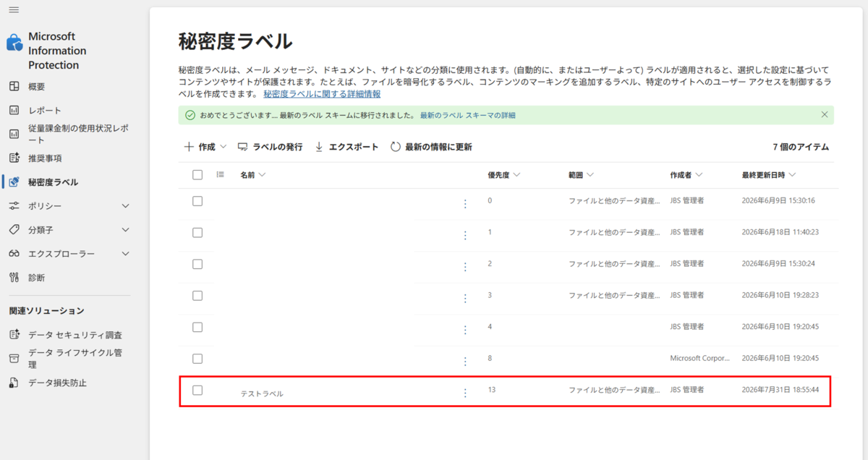Check the box for the priority 3 label
Screen dimensions: 868x460
(197, 295)
